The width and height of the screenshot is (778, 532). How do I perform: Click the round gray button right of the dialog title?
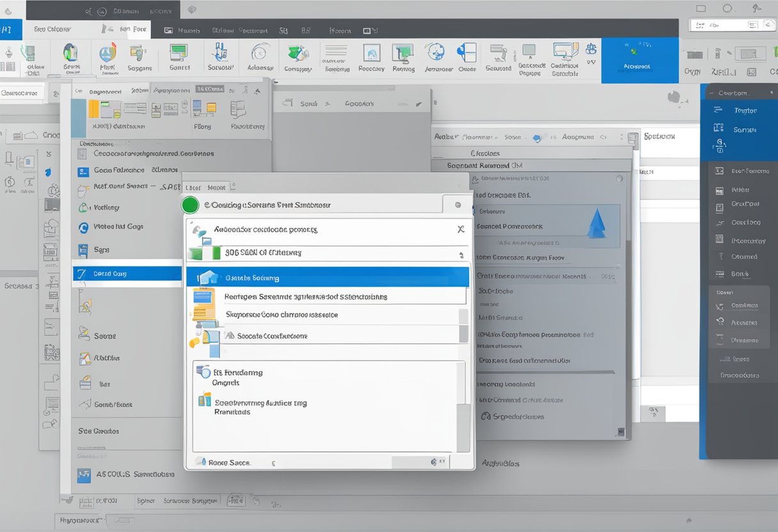coord(457,205)
